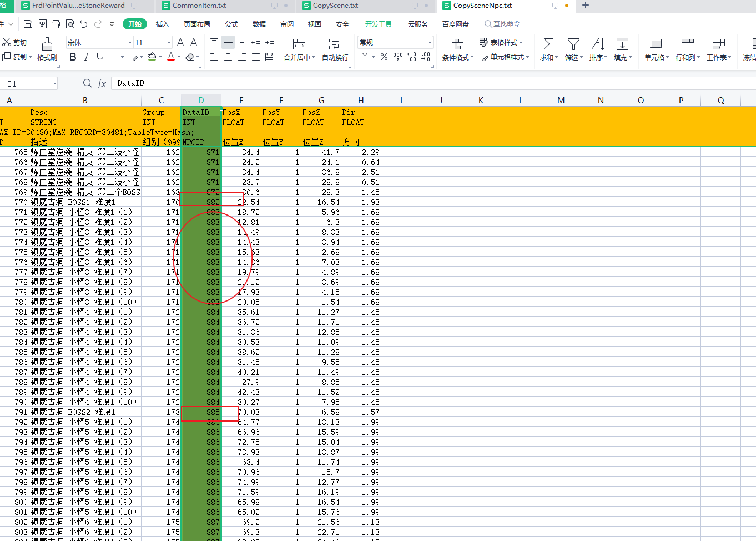
Task: Increase the font size with A+ icon
Action: coord(181,42)
